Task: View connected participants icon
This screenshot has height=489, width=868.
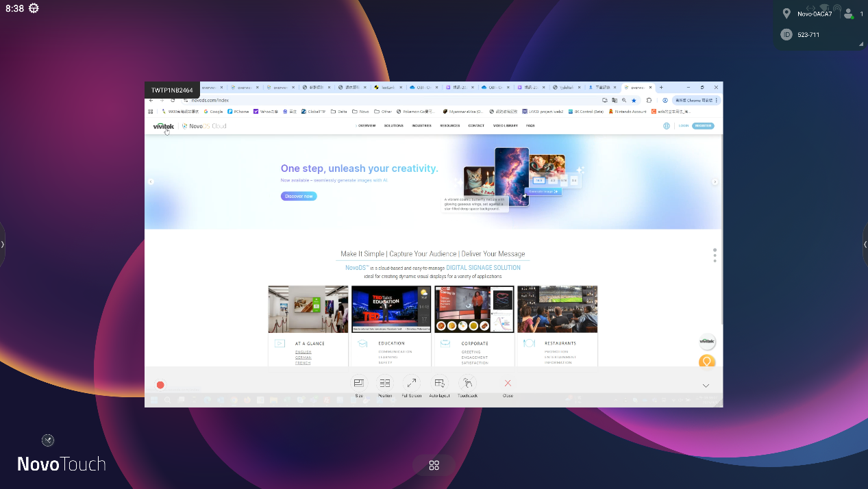Action: pyautogui.click(x=849, y=14)
